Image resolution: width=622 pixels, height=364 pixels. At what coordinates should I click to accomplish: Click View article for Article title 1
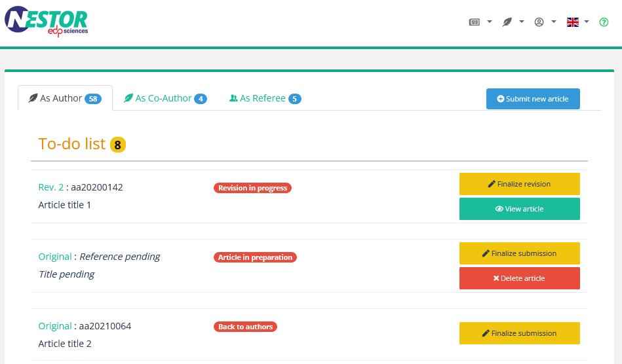519,209
